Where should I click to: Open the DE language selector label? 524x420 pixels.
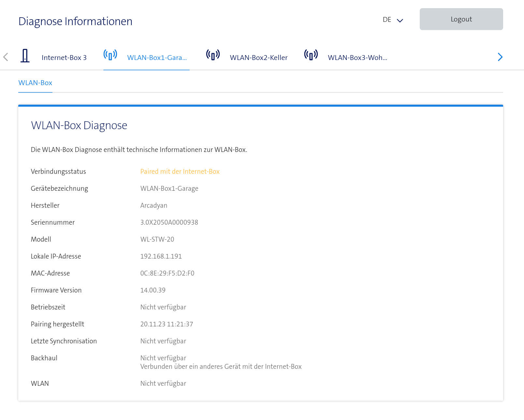click(387, 20)
